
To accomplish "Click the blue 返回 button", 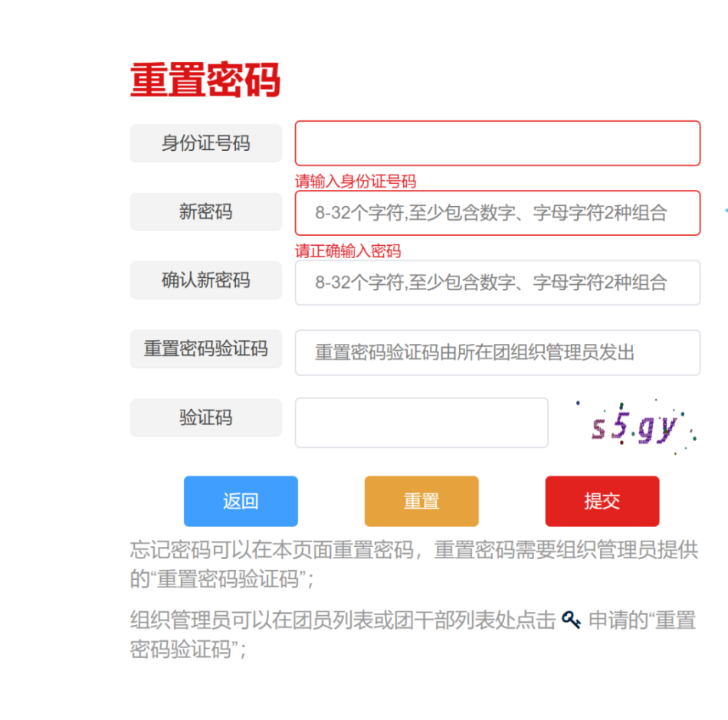I will [x=241, y=501].
